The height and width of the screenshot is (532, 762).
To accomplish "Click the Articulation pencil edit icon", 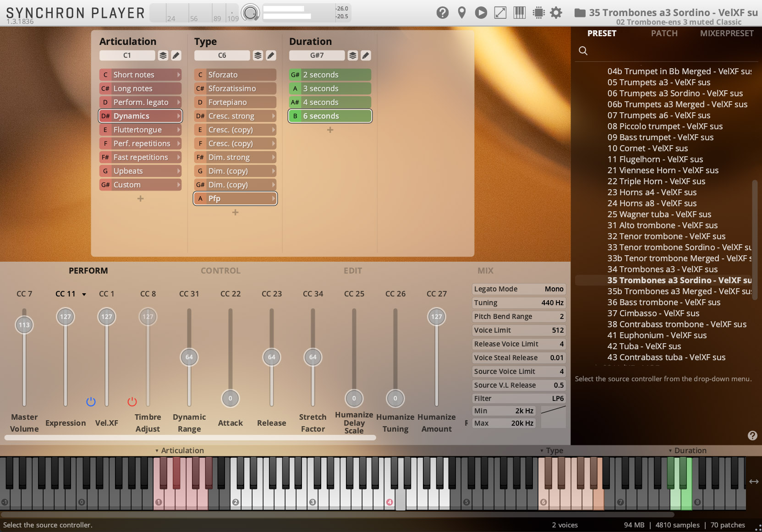I will click(176, 55).
